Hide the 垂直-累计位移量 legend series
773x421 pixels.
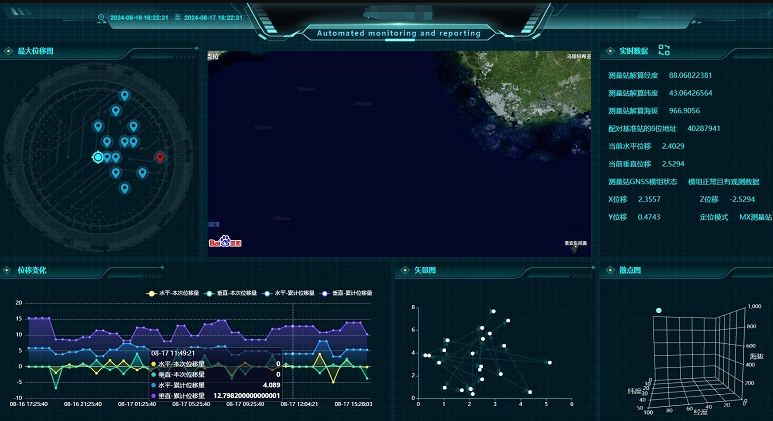pos(351,293)
